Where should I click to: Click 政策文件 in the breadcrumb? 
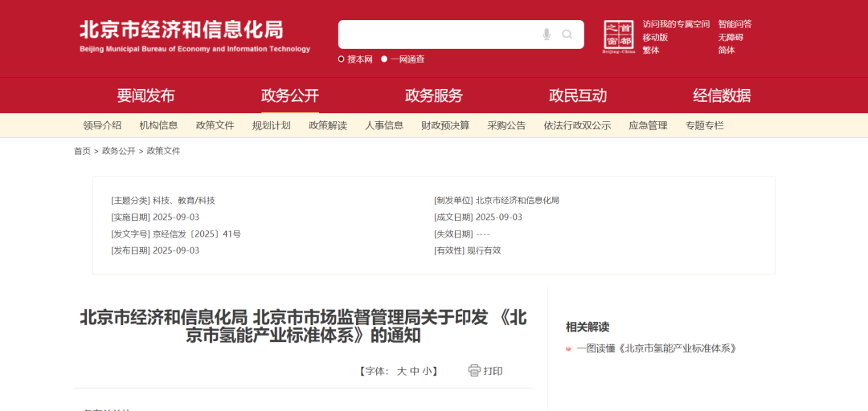tap(163, 151)
